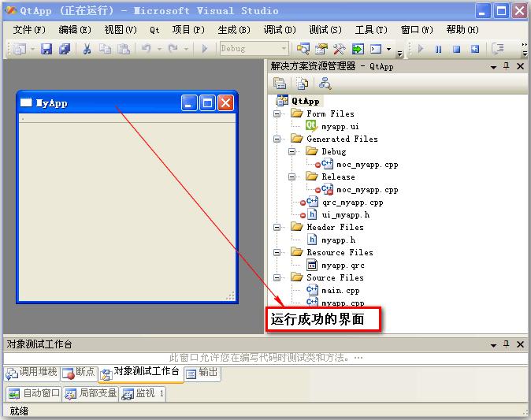Open the Solution Explorer window position dropdown
The image size is (531, 420).
pyautogui.click(x=493, y=67)
